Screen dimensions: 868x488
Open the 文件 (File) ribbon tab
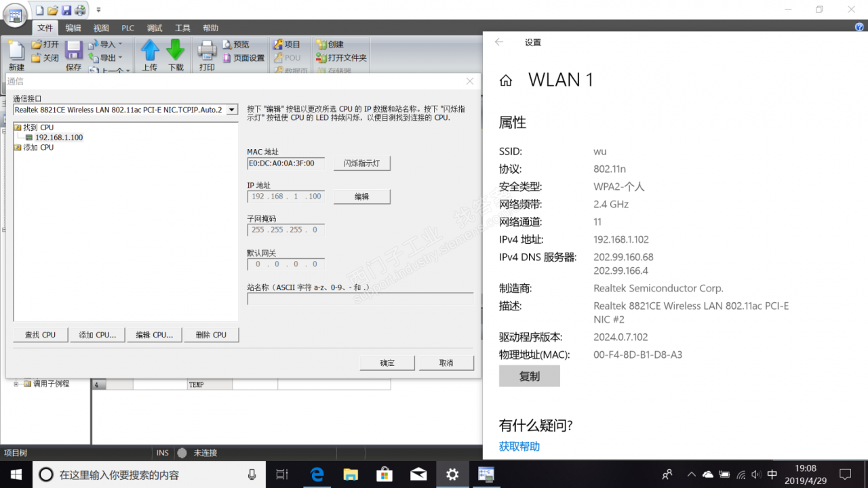coord(45,28)
